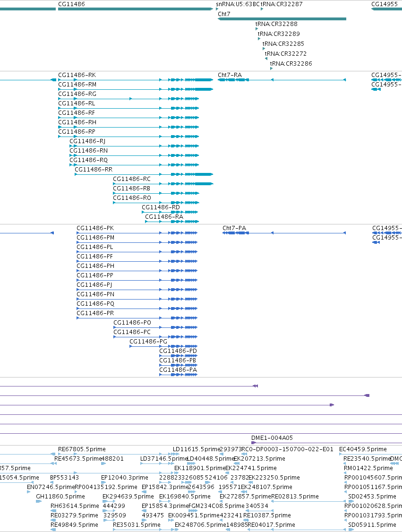Click EST RM01422.5prime
402x532 pixels.
click(368, 468)
